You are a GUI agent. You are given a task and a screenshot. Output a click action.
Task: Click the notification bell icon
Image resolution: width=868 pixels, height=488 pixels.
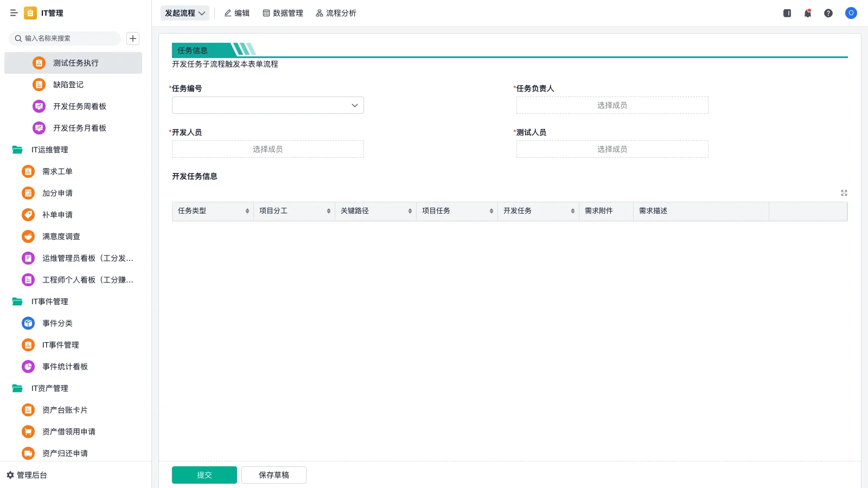click(x=807, y=13)
